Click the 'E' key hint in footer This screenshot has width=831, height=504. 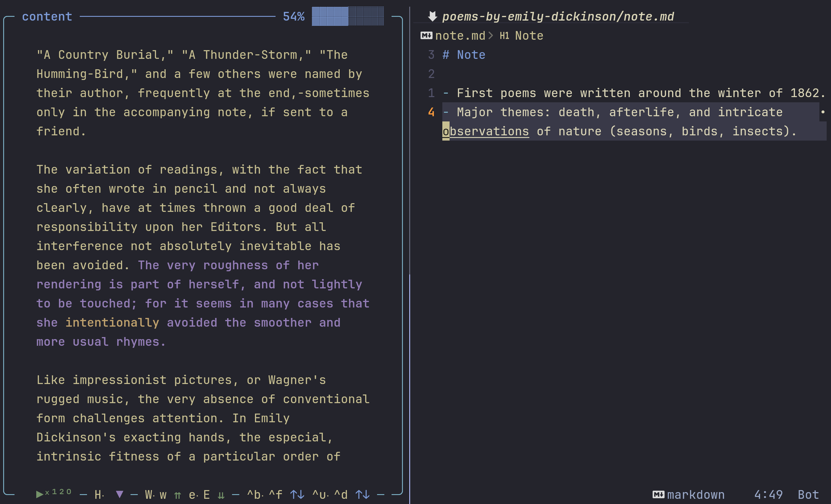pyautogui.click(x=207, y=494)
